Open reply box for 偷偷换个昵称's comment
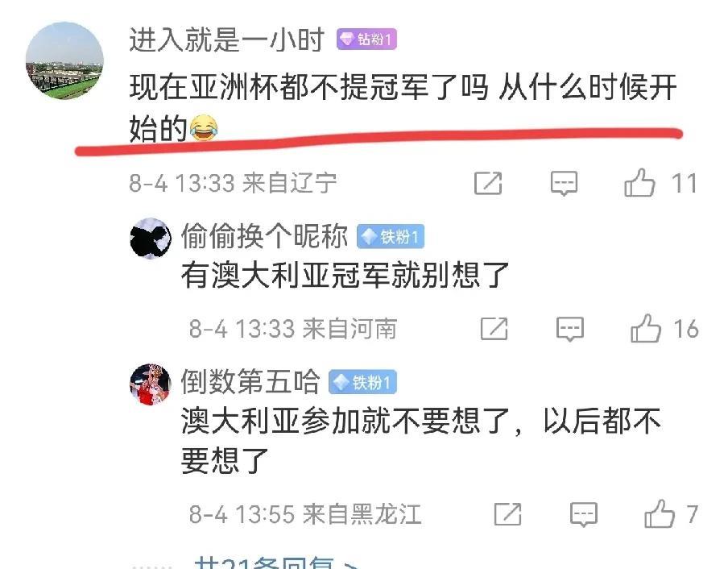Viewport: 728px width, 569px height. pyautogui.click(x=570, y=329)
